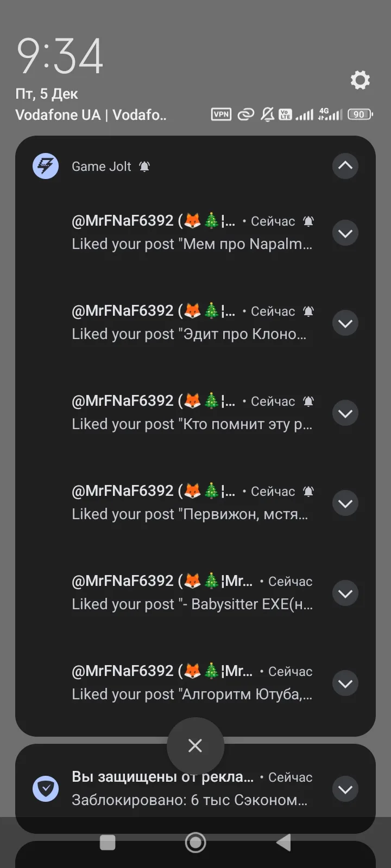
Task: Open settings via the gear icon
Action: click(x=360, y=80)
